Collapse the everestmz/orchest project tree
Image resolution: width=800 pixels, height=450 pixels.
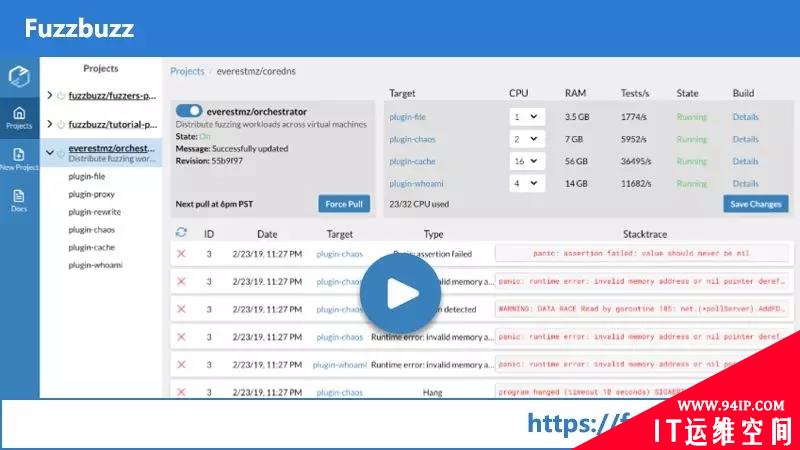49,153
